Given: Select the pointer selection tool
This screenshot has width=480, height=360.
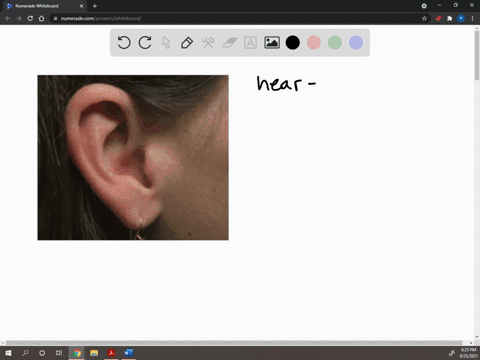Looking at the screenshot, I should pos(166,43).
